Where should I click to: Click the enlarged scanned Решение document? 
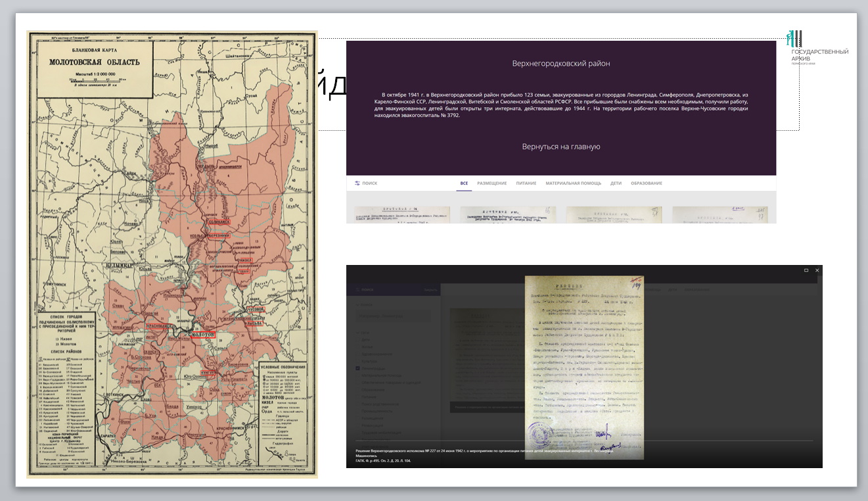[583, 368]
